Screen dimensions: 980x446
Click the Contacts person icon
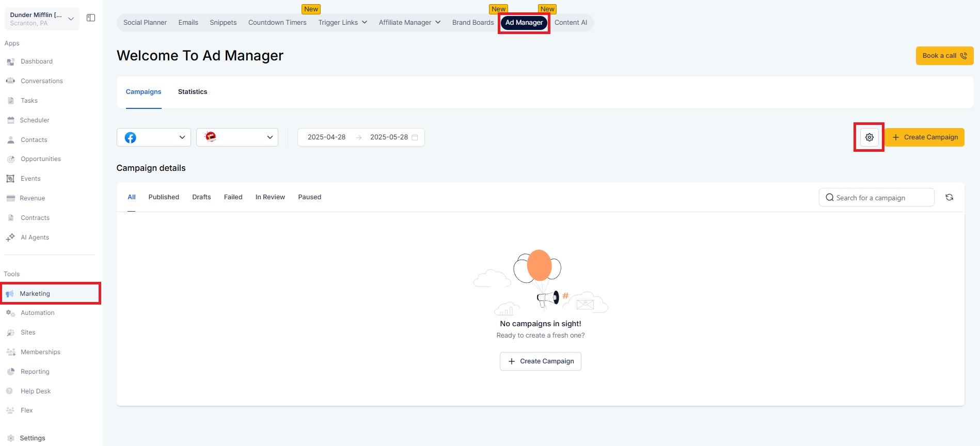point(10,140)
